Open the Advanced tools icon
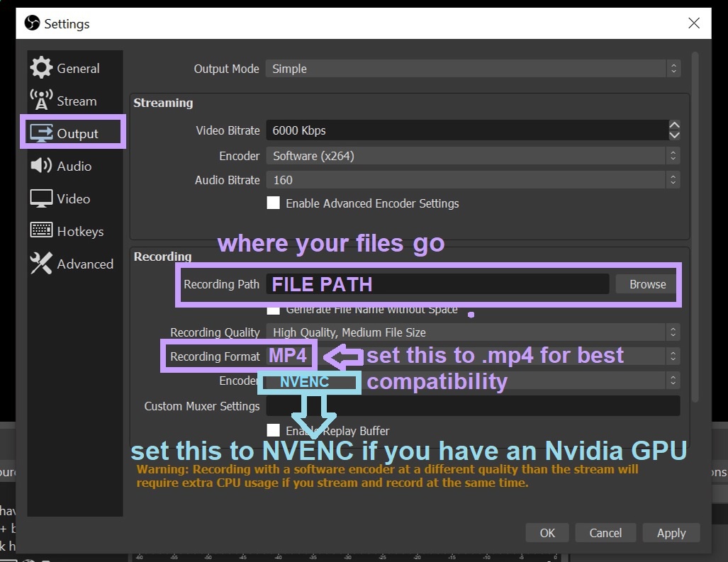 pos(41,264)
